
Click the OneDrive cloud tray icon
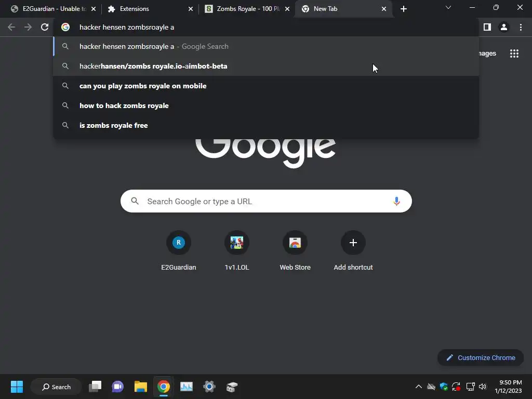pos(431,387)
